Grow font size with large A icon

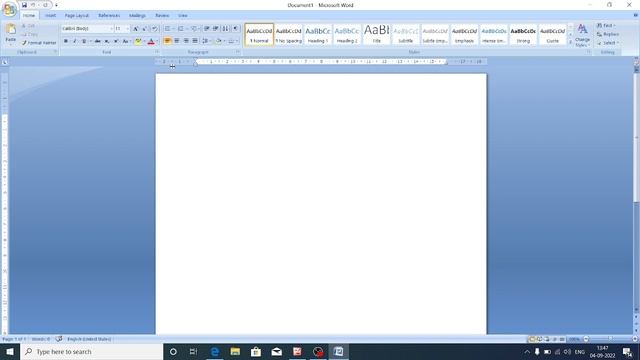(136, 29)
